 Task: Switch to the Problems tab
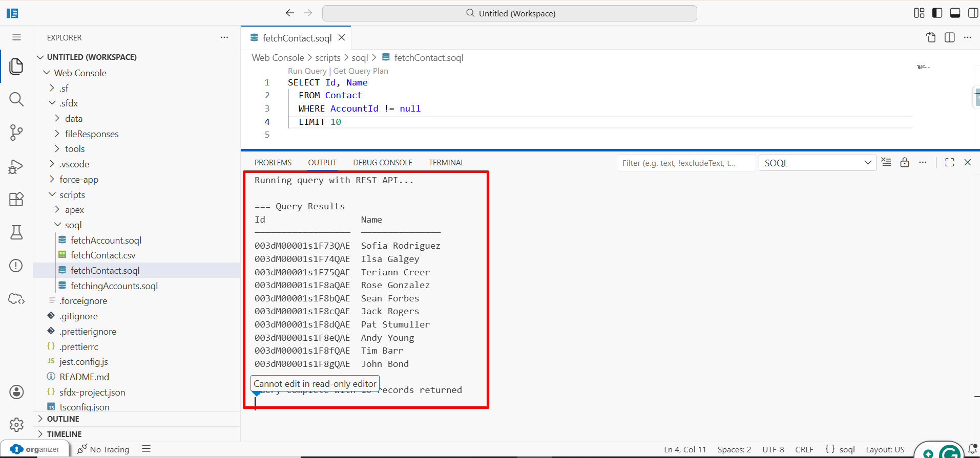[x=273, y=162]
